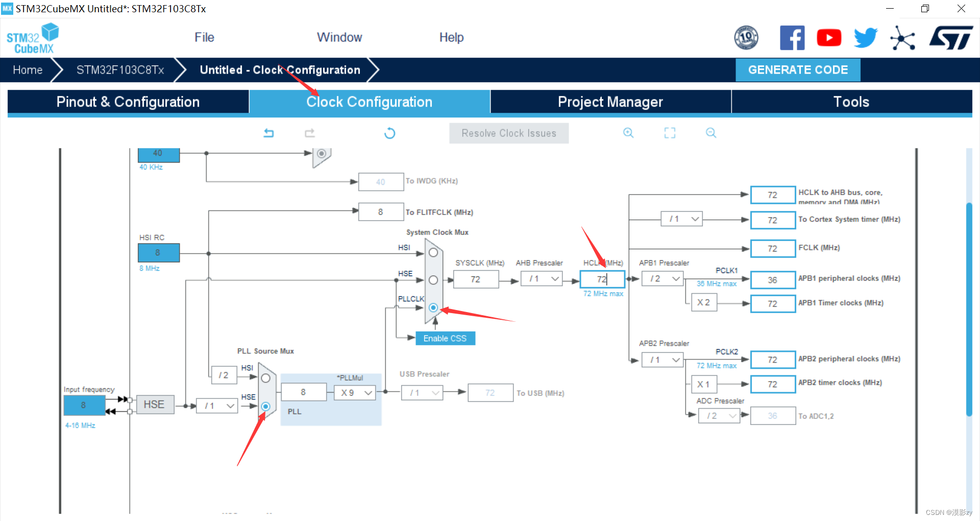Open the PLLMul X 9 dropdown

coord(355,393)
